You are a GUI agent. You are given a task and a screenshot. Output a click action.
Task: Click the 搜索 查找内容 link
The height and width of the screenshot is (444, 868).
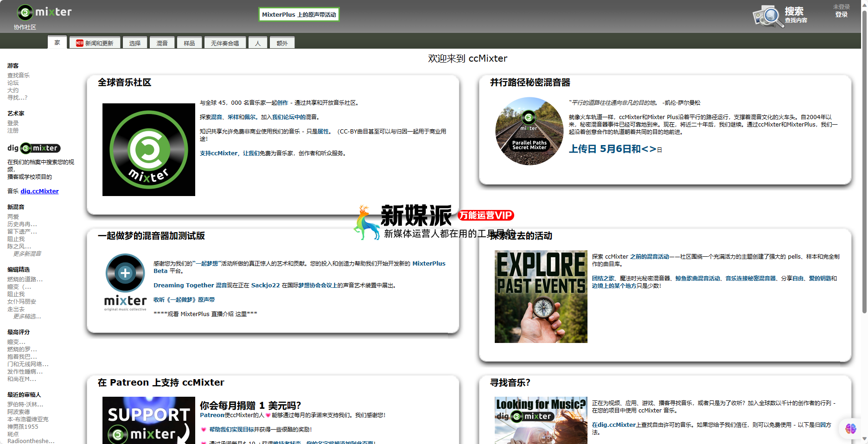[x=796, y=15]
